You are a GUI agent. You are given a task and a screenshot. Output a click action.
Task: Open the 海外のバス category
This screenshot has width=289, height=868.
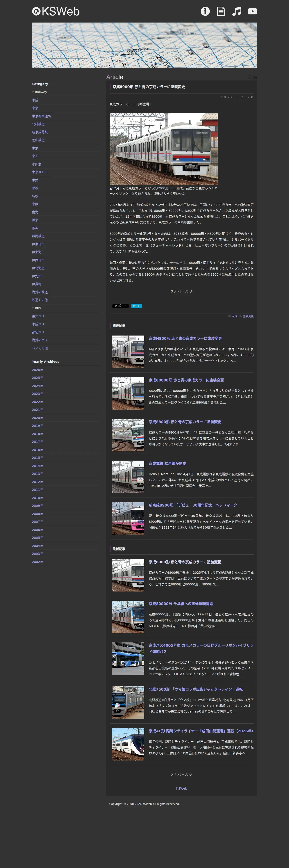coord(40,340)
